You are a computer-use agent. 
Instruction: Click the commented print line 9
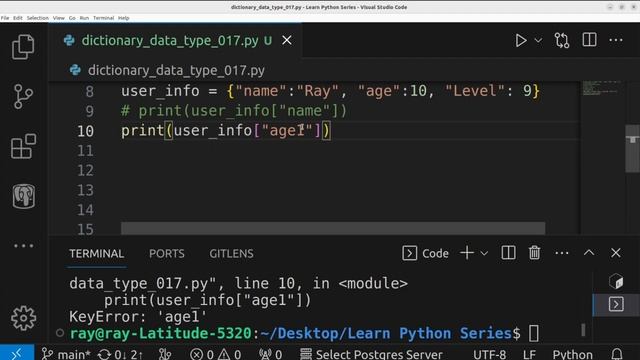pyautogui.click(x=233, y=111)
